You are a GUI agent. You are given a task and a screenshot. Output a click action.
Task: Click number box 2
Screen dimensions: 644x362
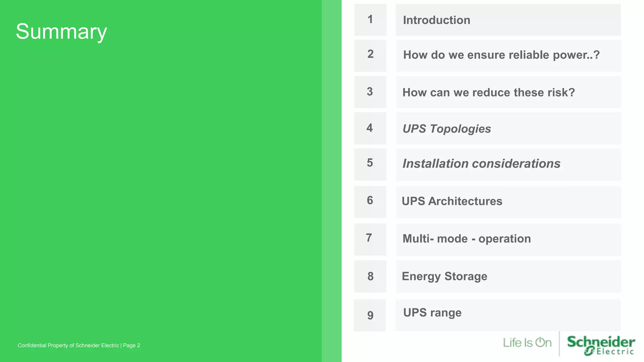click(x=370, y=55)
